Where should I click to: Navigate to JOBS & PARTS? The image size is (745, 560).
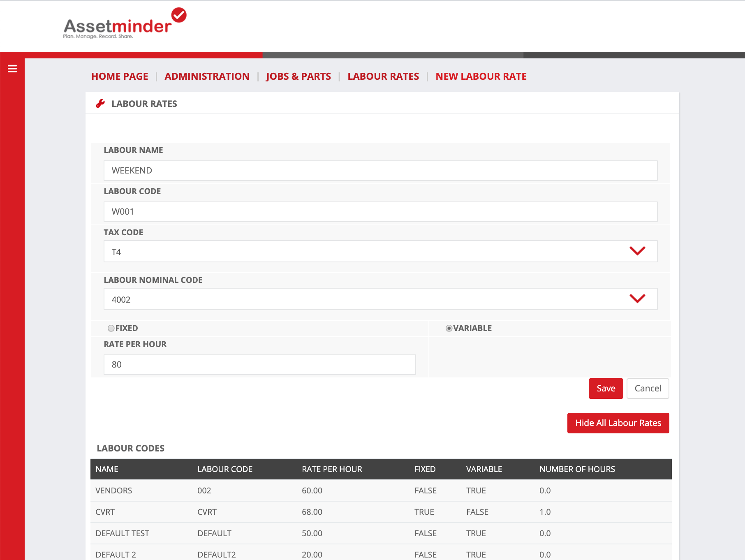[298, 76]
